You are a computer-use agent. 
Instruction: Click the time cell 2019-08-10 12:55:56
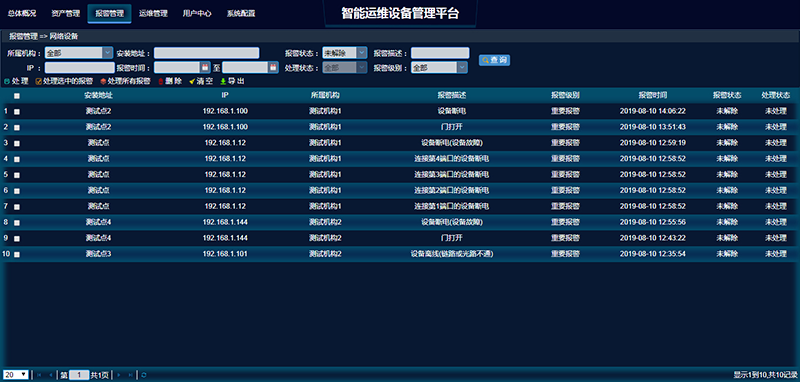click(x=653, y=222)
